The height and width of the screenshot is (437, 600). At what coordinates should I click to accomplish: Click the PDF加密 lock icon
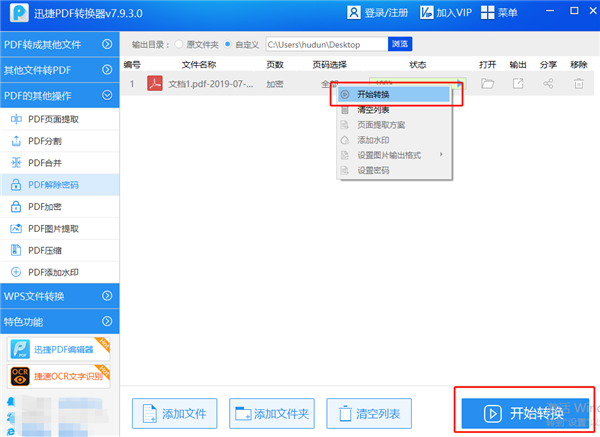[16, 207]
